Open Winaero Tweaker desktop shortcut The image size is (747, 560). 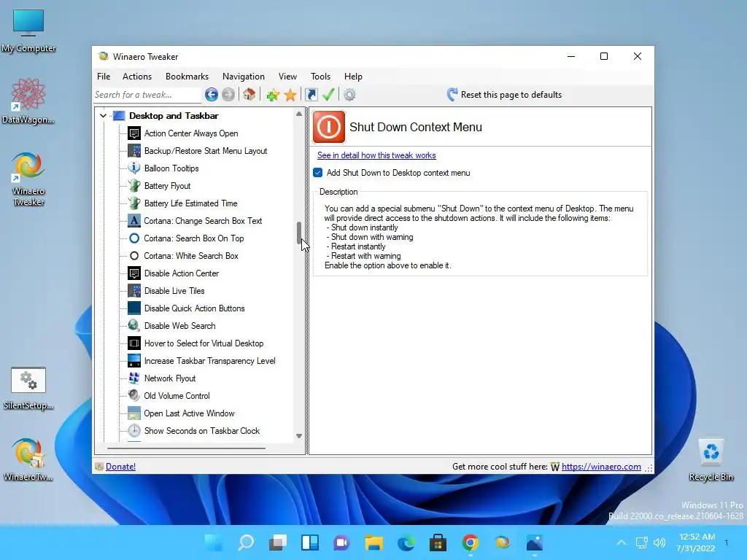pyautogui.click(x=28, y=179)
